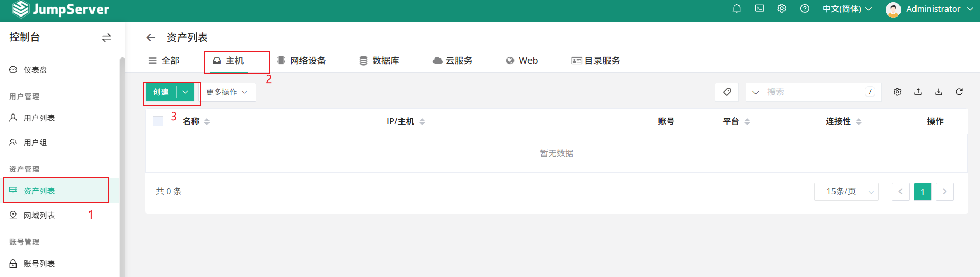The image size is (980, 277).
Task: Open 网域列表 in the sidebar
Action: [60, 215]
